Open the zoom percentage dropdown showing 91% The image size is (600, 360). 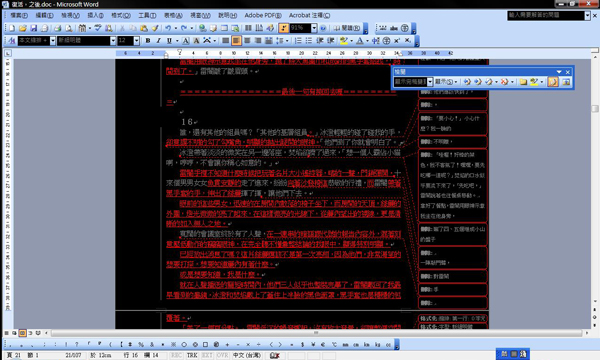pyautogui.click(x=314, y=28)
